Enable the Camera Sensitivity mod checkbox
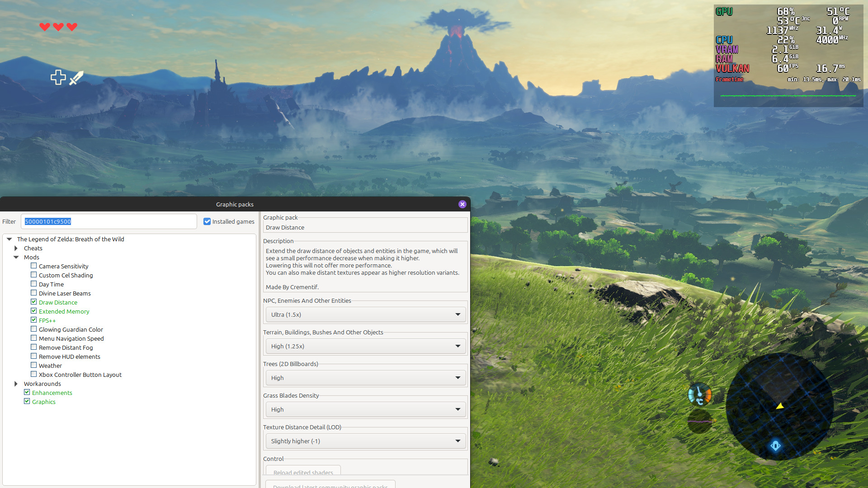Screen dimensions: 868x488 (x=34, y=266)
